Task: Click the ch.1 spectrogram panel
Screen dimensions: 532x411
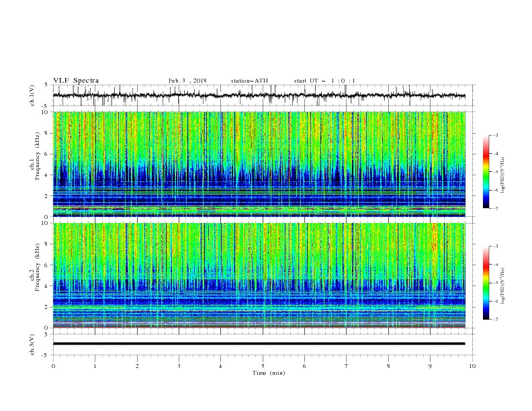Action: 259,164
